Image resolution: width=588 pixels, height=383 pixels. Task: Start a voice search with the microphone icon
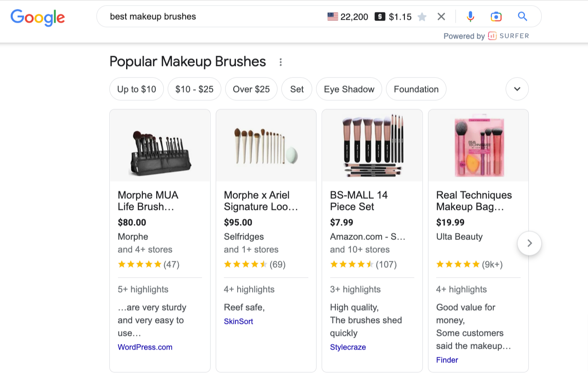tap(470, 16)
